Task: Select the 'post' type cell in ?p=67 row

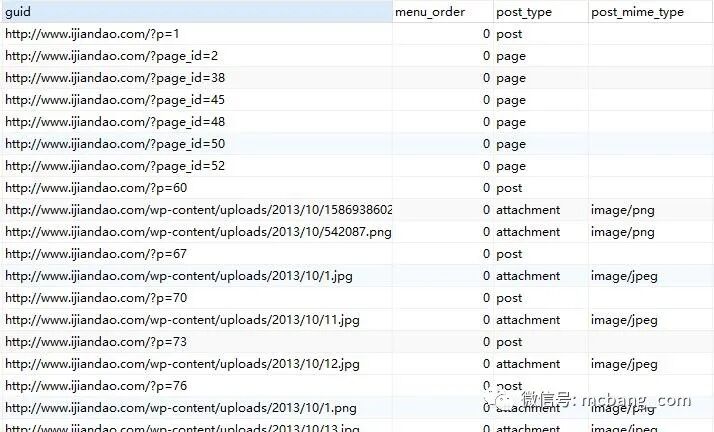Action: point(541,254)
